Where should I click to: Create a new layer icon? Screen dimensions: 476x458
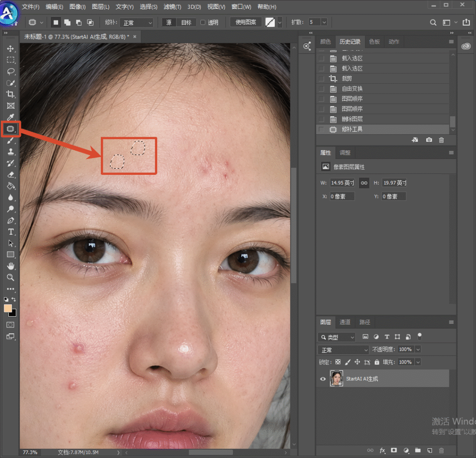[x=430, y=451]
